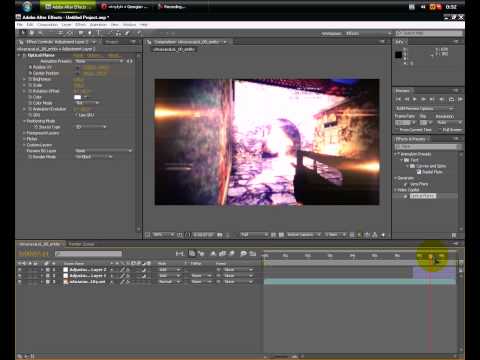Click Position XY crosshair point picker

[x=77, y=67]
